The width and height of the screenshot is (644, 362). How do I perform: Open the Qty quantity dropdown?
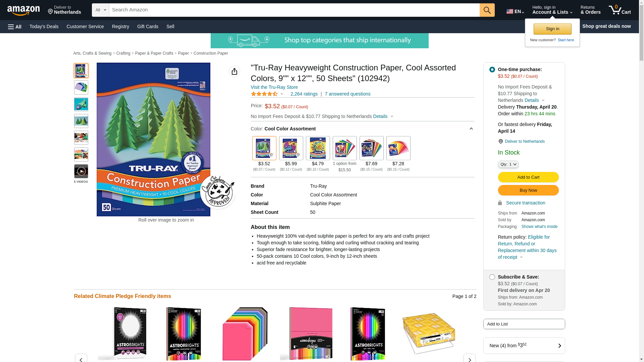pyautogui.click(x=508, y=164)
